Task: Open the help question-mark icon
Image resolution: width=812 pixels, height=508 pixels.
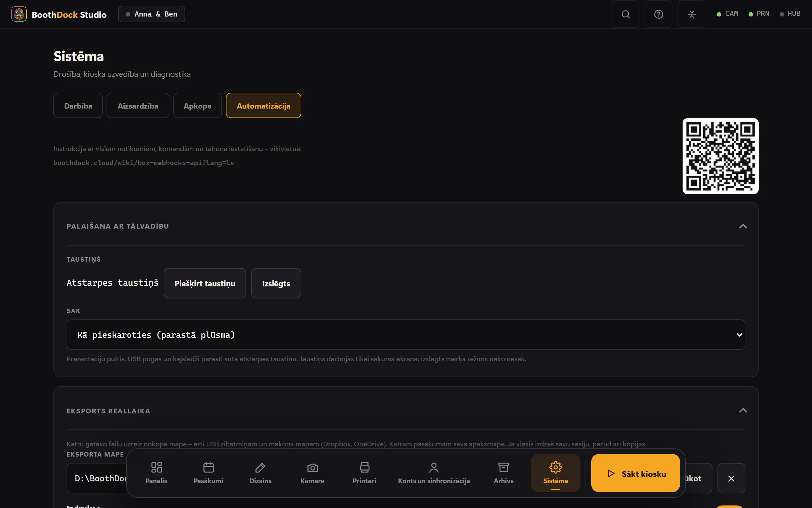Action: [x=658, y=14]
